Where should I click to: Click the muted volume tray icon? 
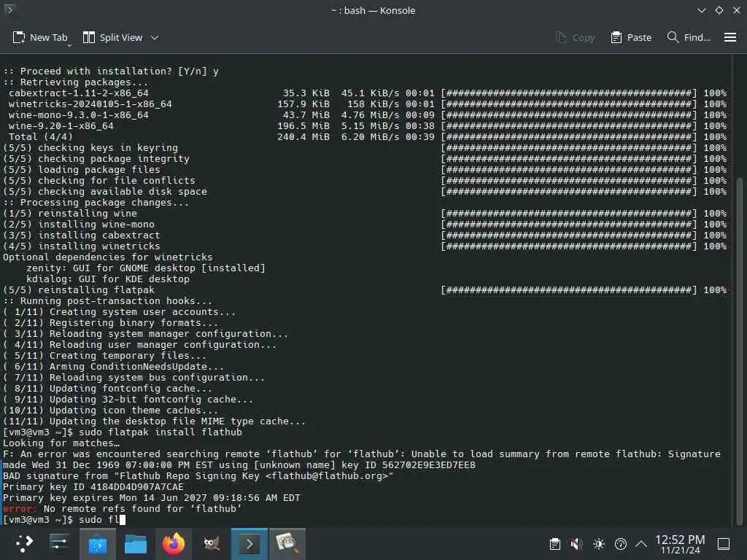coord(576,544)
